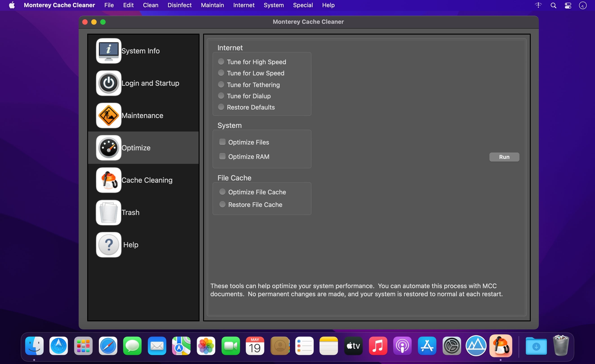Image resolution: width=595 pixels, height=364 pixels.
Task: Launch FaceTime from the dock
Action: 231,346
